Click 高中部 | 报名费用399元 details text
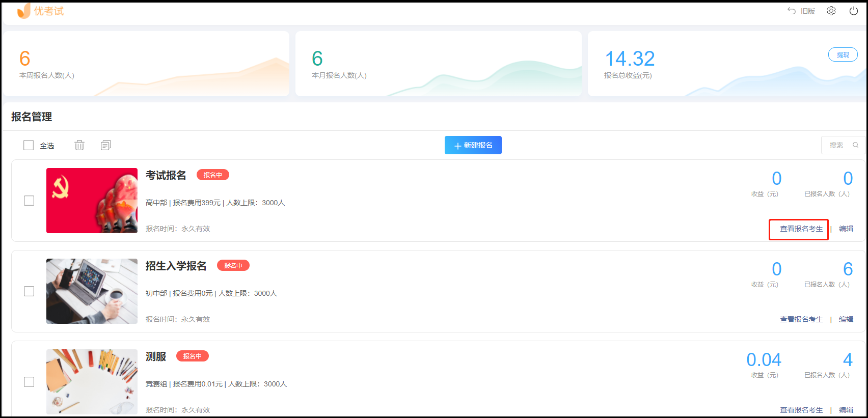868x418 pixels. click(215, 203)
